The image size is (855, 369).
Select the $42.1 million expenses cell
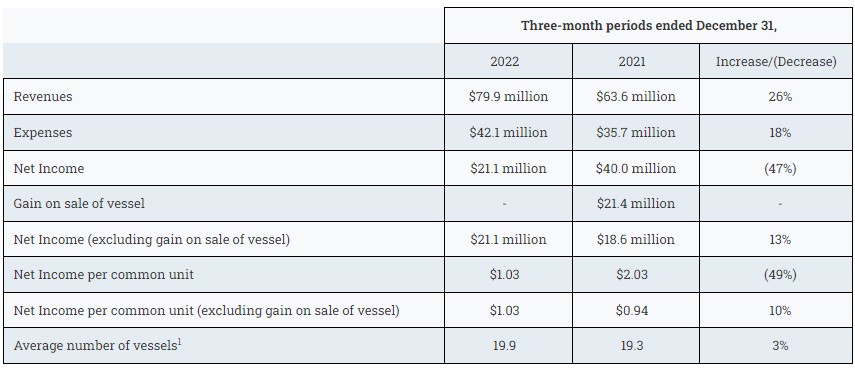[x=508, y=132]
